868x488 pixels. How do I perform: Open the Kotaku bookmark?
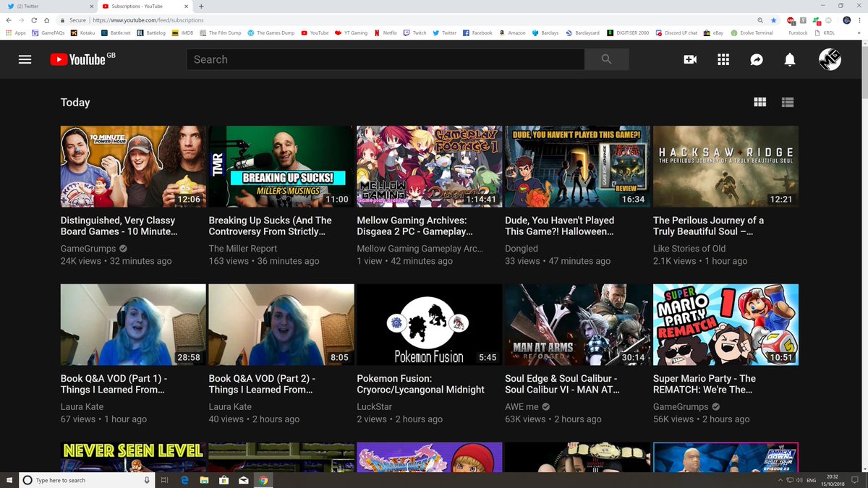pos(83,33)
